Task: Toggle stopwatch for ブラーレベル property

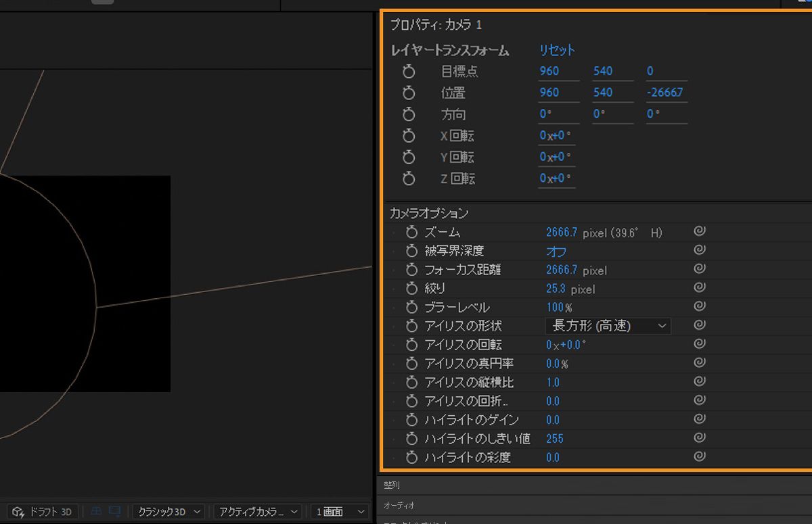Action: coord(412,307)
